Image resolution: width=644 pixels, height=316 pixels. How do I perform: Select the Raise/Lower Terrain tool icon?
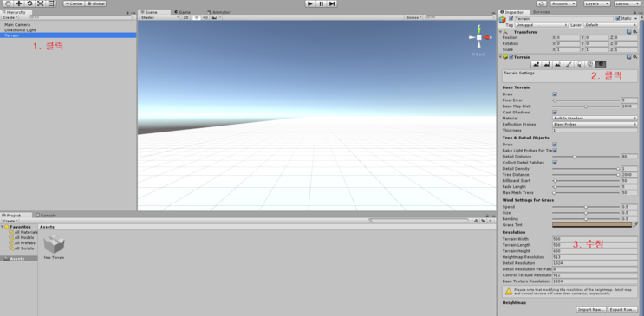pos(536,64)
